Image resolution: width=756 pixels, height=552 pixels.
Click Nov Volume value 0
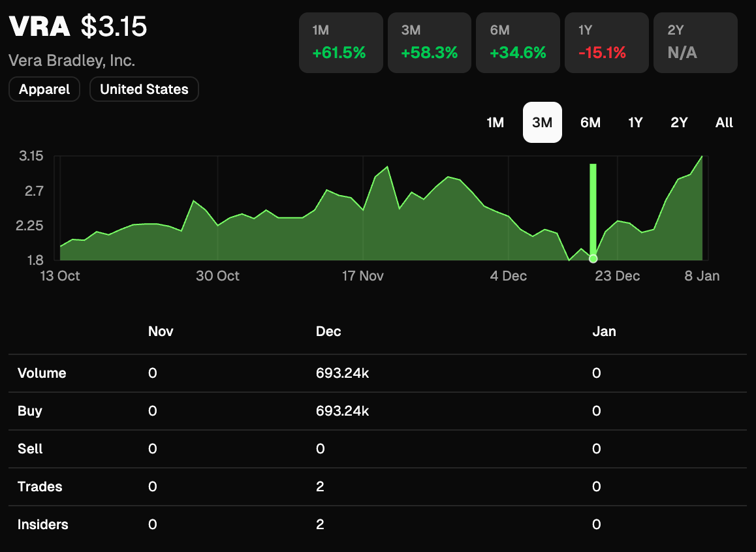152,373
